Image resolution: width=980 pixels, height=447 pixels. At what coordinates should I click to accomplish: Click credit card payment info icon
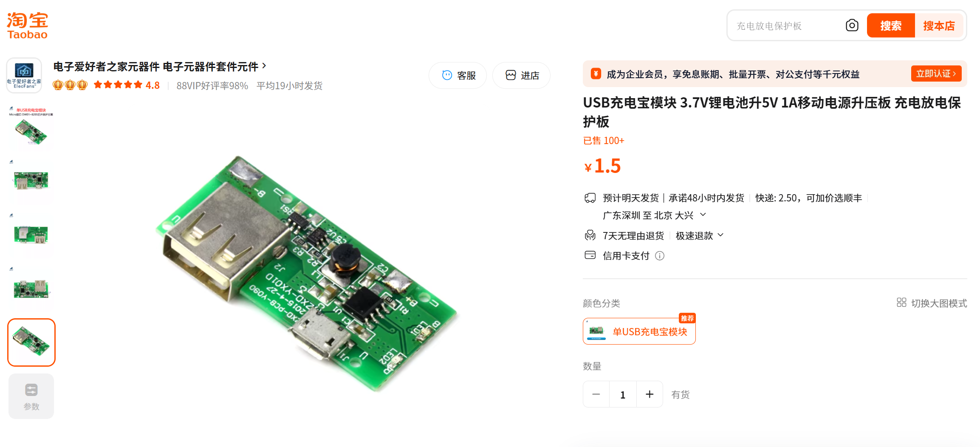click(660, 256)
